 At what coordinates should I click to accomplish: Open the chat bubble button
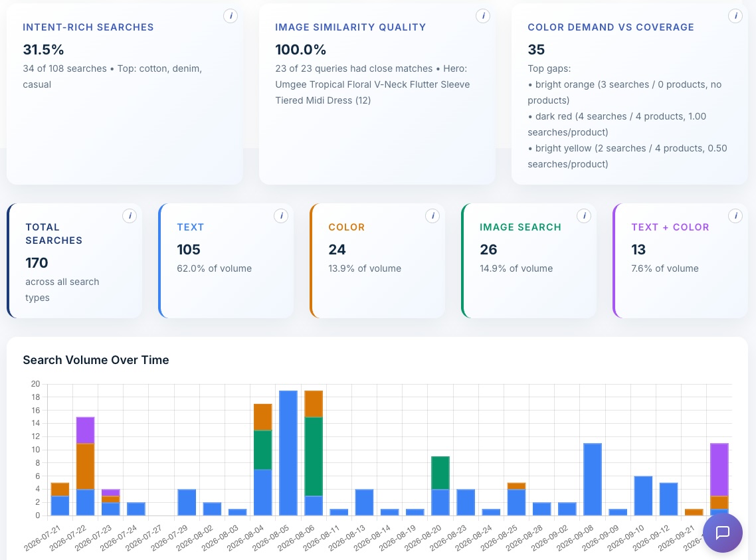pyautogui.click(x=722, y=533)
